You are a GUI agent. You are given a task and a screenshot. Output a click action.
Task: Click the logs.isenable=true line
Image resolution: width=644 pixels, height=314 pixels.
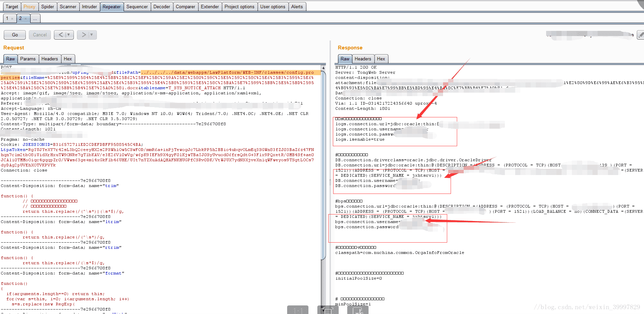pos(360,139)
